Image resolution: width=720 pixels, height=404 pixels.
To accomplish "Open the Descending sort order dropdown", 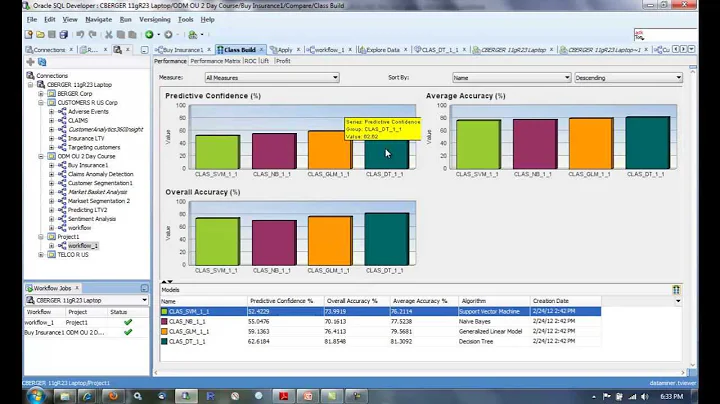I will click(628, 78).
